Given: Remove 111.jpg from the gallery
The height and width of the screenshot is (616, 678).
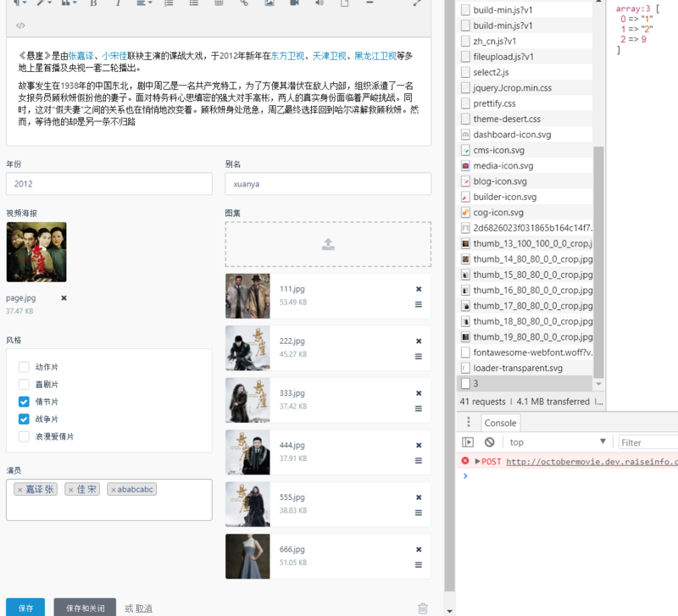Looking at the screenshot, I should click(x=418, y=289).
